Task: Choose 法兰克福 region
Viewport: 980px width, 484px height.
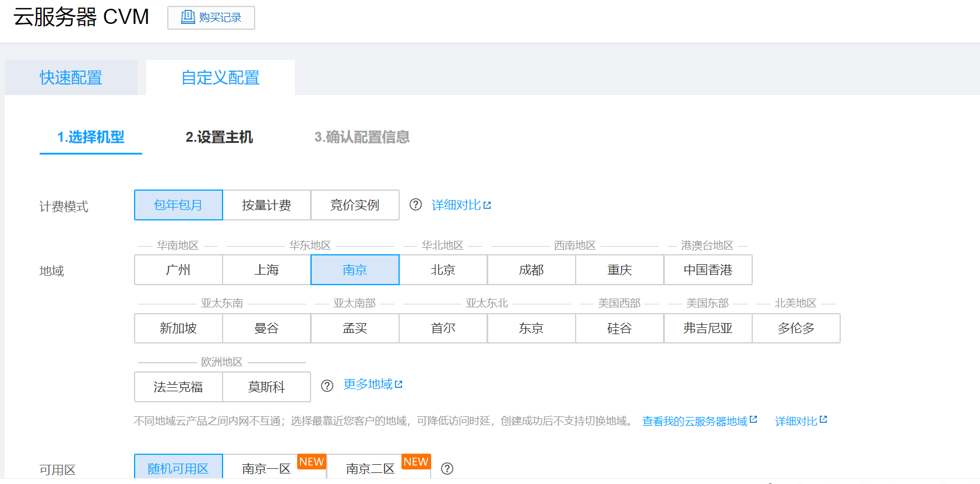Action: (178, 387)
